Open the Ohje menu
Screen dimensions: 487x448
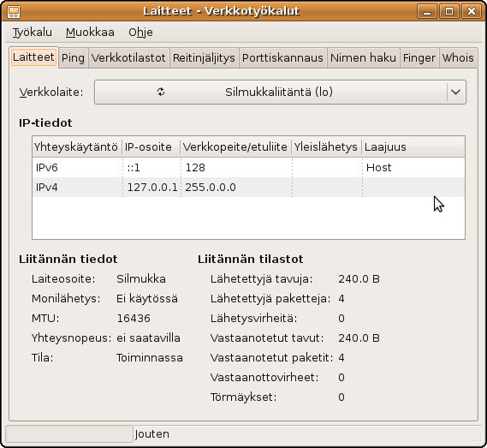click(140, 33)
